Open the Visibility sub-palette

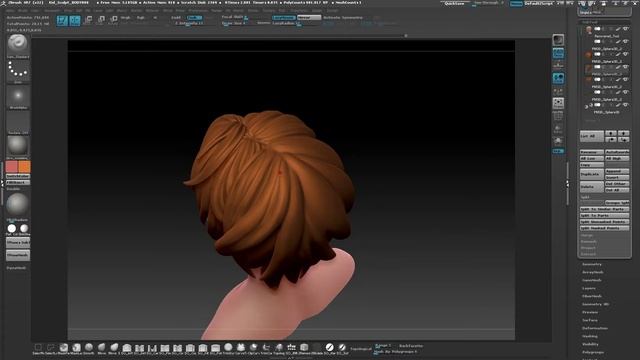click(x=590, y=344)
